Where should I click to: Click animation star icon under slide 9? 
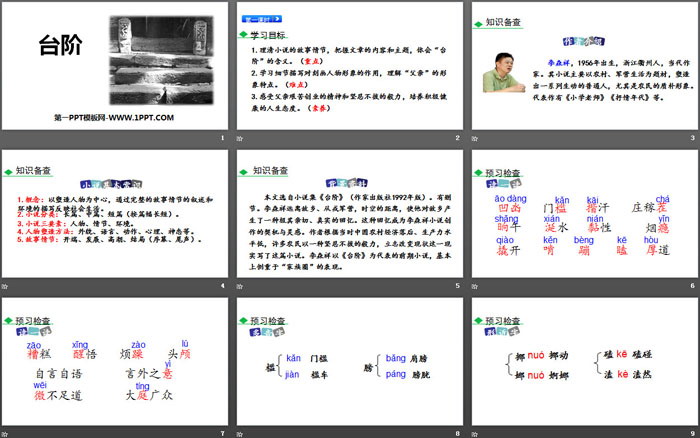click(475, 434)
